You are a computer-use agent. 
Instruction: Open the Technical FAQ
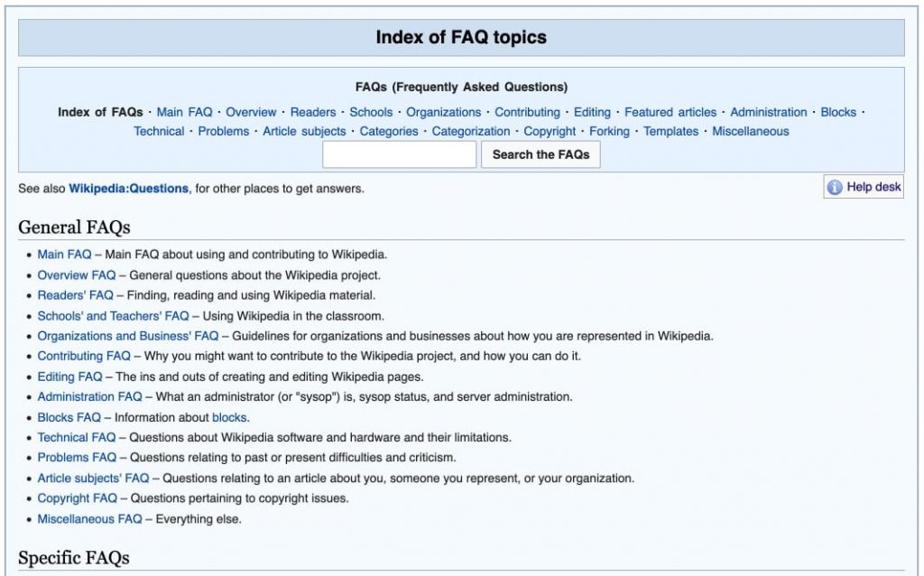[x=76, y=437]
